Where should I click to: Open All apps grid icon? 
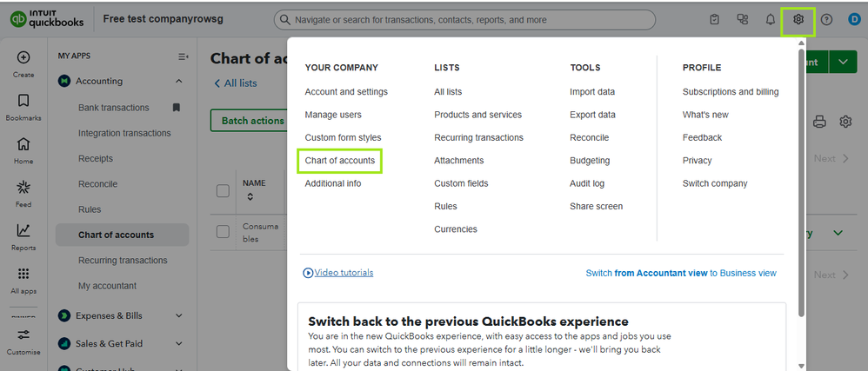click(23, 274)
